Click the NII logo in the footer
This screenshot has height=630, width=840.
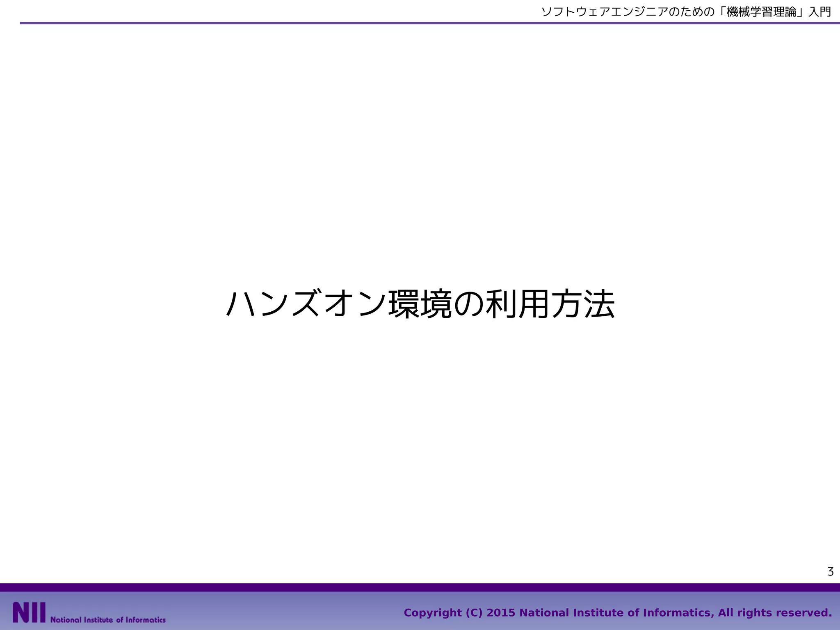[29, 612]
